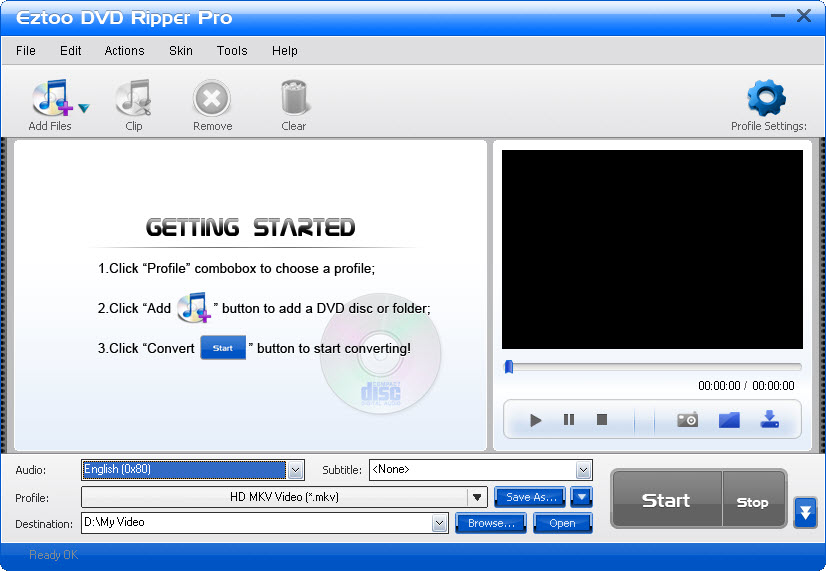Click the small Start image in step 3
The image size is (826, 571).
223,348
